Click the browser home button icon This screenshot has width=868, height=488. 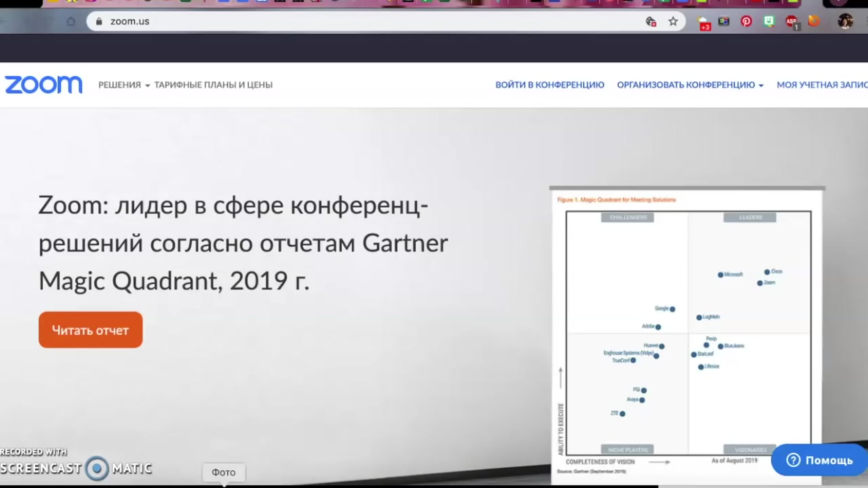[71, 22]
